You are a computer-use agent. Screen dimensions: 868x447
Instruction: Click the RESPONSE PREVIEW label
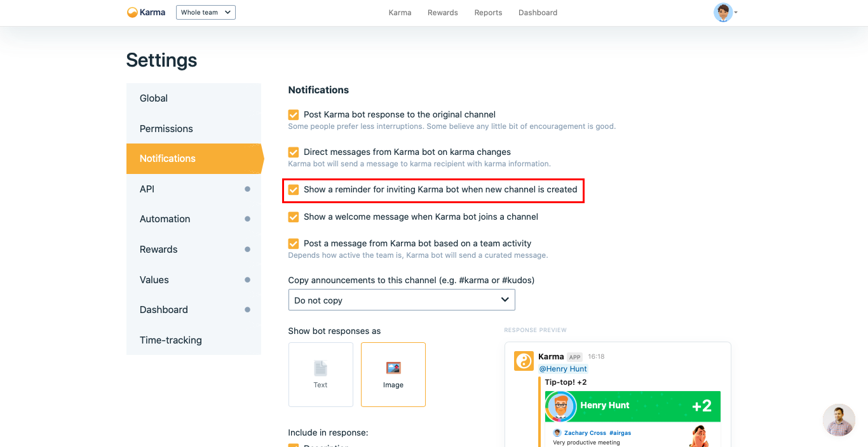[x=535, y=330]
